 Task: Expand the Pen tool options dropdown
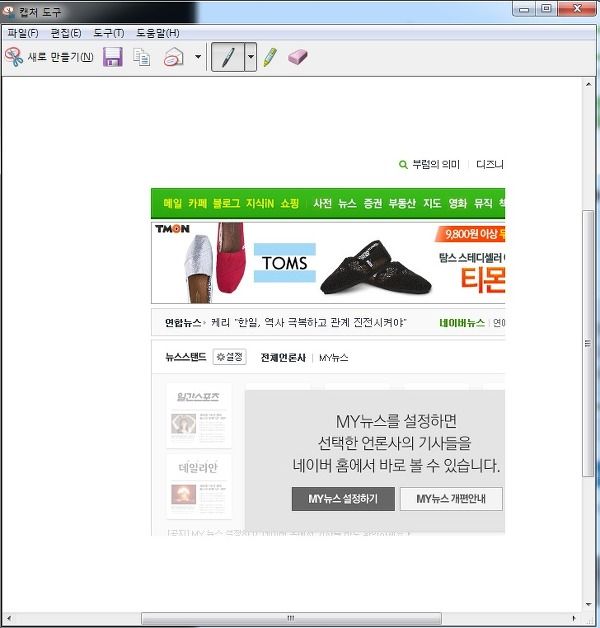[251, 57]
